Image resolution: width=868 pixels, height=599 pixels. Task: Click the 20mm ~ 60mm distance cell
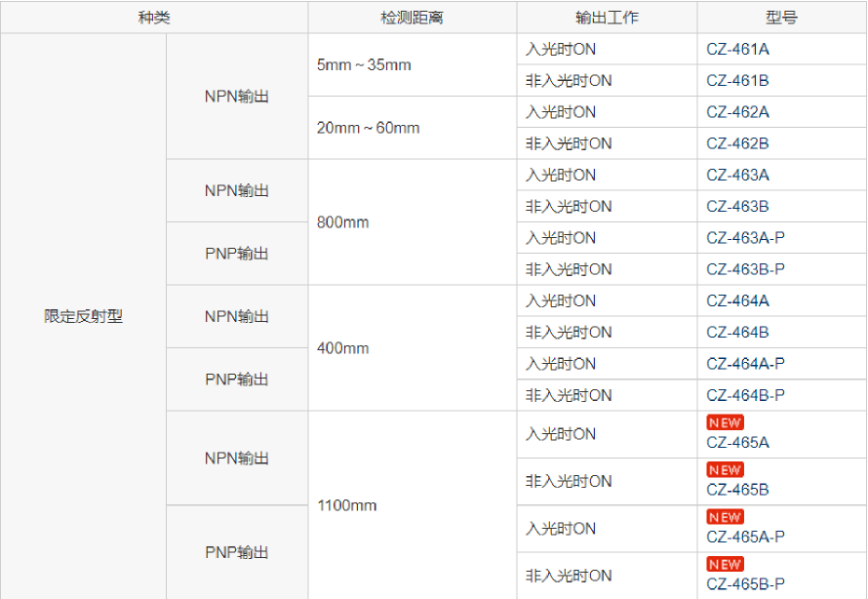pos(368,128)
